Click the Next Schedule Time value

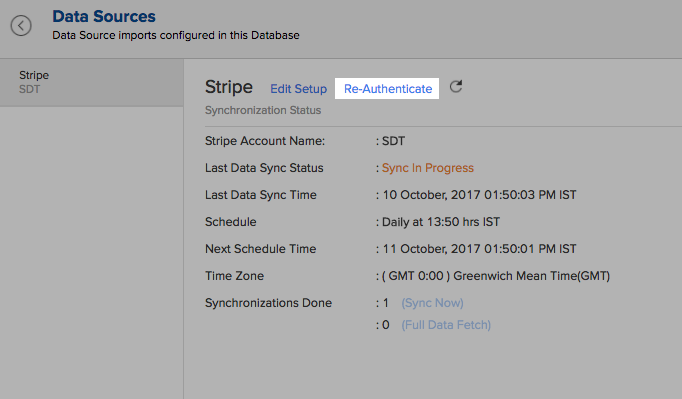pos(479,249)
